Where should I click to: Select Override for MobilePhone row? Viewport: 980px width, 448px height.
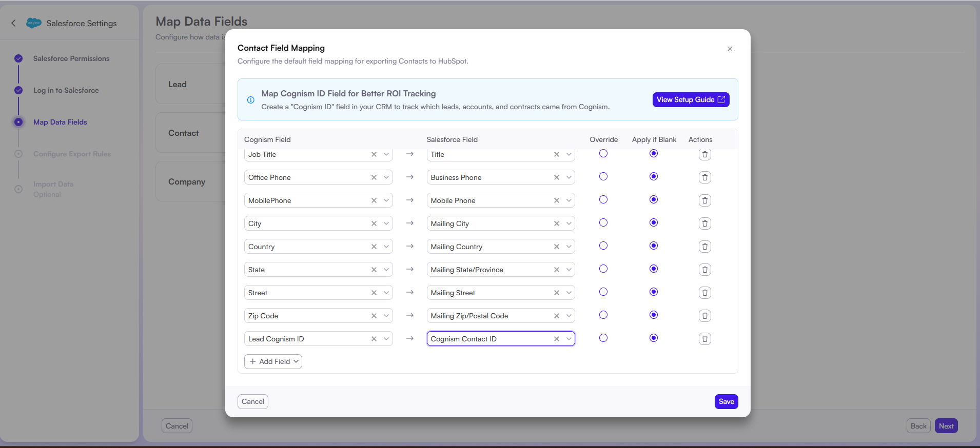603,199
